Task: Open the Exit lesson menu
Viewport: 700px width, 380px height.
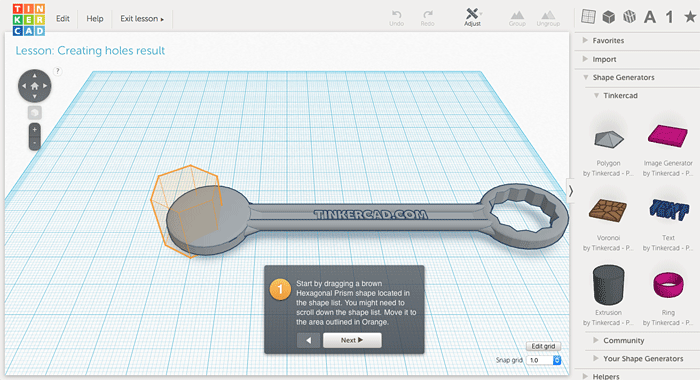Action: [x=142, y=19]
